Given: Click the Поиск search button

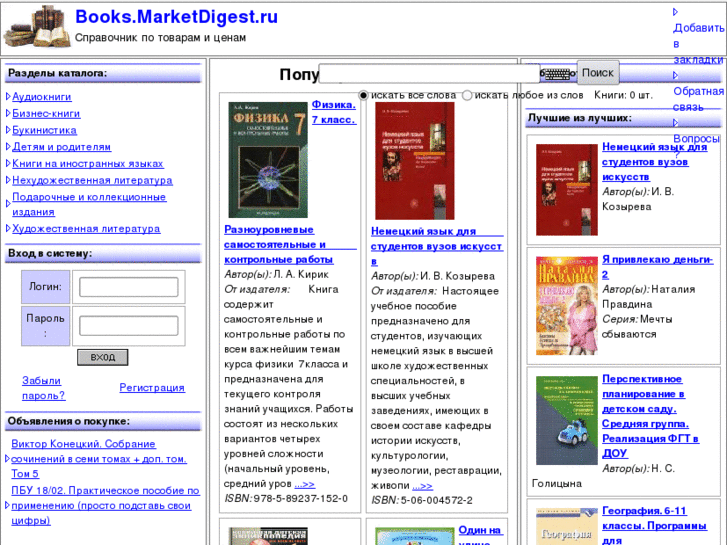Looking at the screenshot, I should click(x=598, y=73).
